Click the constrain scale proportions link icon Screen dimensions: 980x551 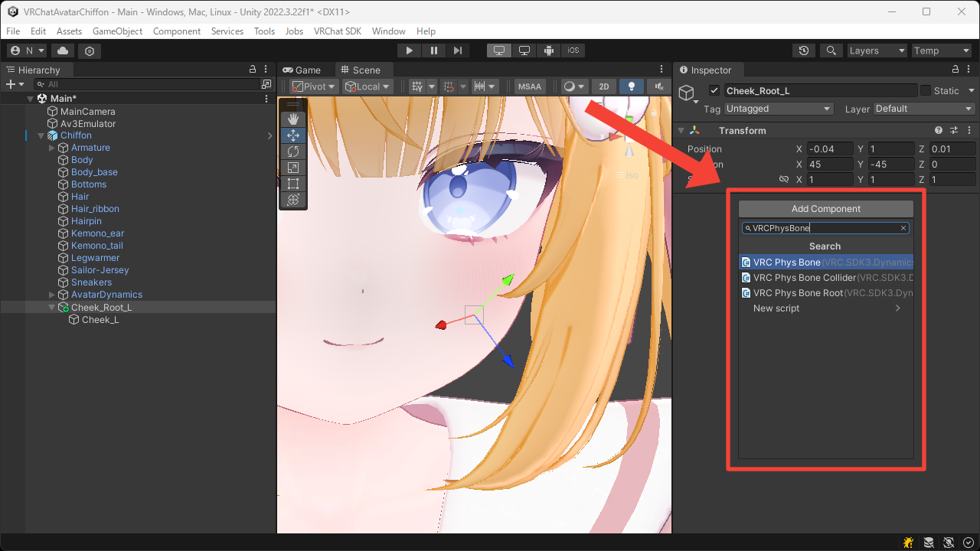783,179
